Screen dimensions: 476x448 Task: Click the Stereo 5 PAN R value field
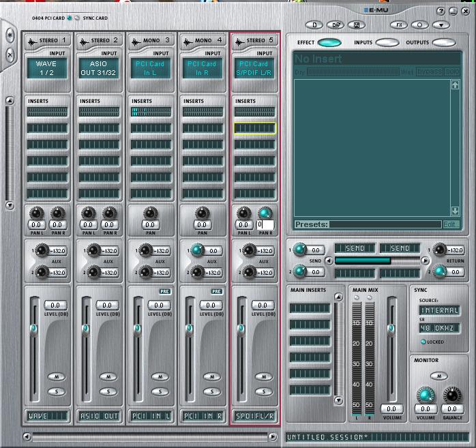coord(265,225)
